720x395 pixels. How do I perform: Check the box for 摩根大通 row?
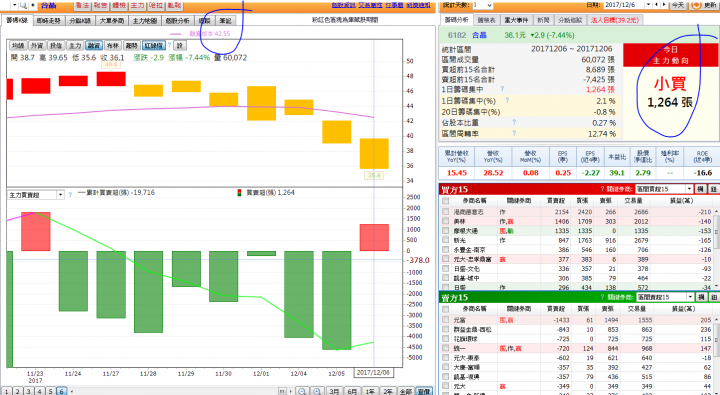445,231
